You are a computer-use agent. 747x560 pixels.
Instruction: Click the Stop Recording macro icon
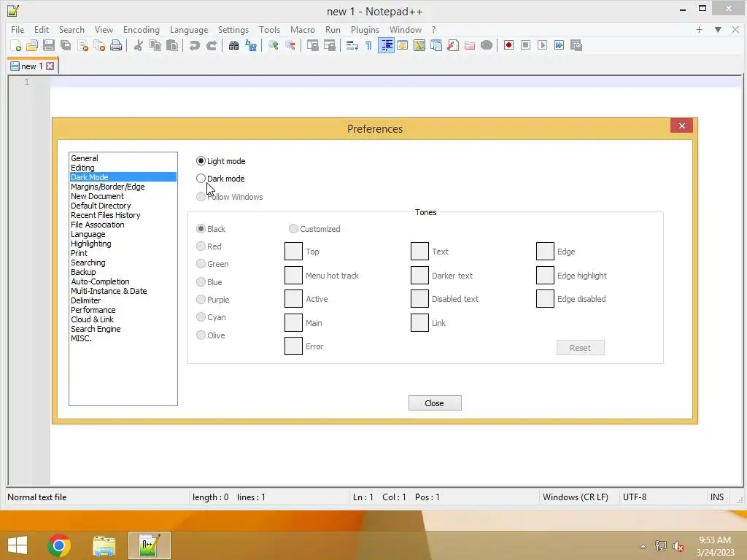point(525,45)
